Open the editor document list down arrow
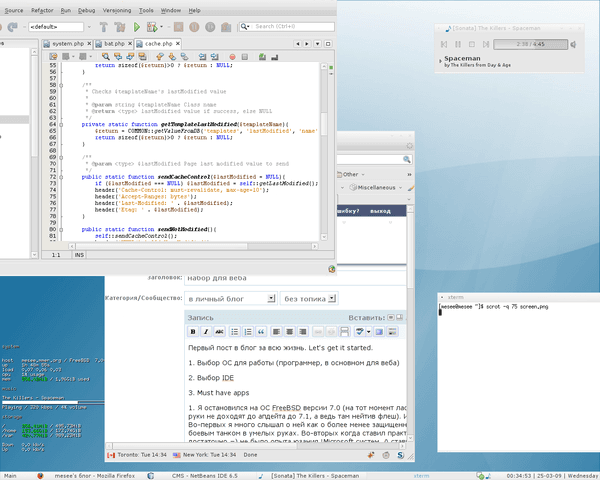This screenshot has height=480, width=600. pyautogui.click(x=317, y=44)
